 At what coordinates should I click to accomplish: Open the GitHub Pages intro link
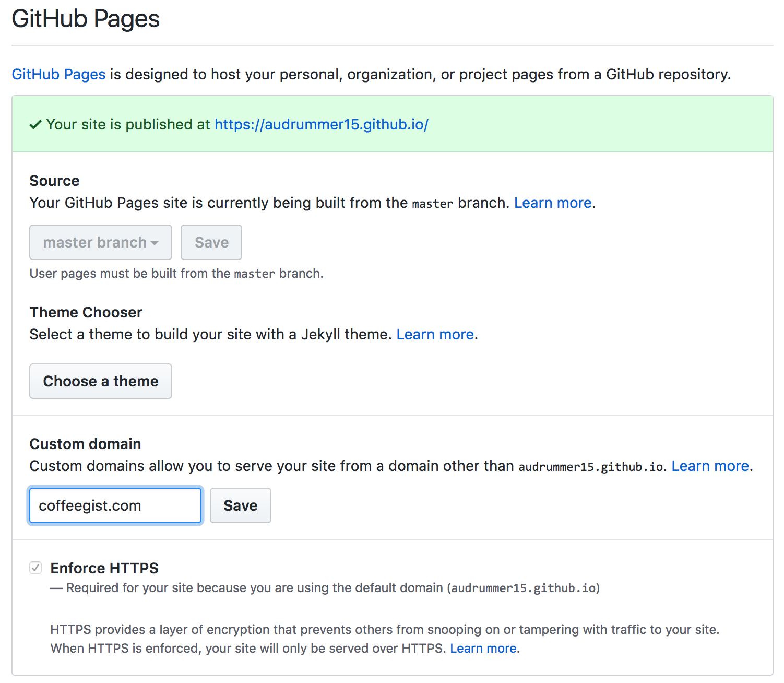pyautogui.click(x=58, y=74)
